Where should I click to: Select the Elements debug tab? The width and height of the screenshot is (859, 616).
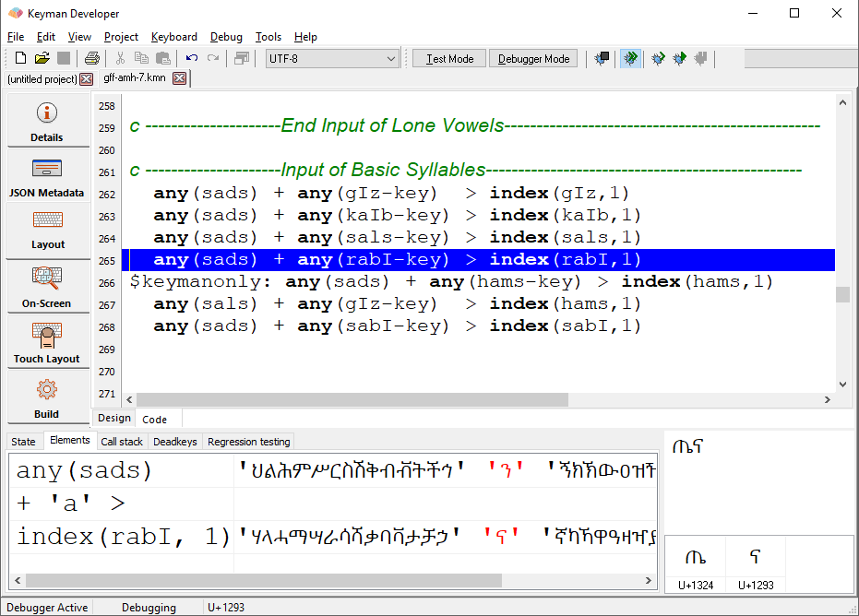click(69, 440)
